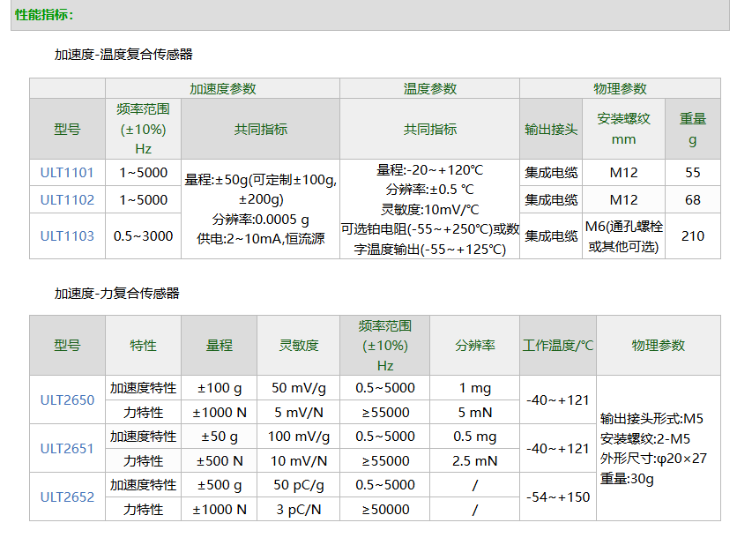
Task: Open the ULT1103 model link
Action: [x=67, y=236]
